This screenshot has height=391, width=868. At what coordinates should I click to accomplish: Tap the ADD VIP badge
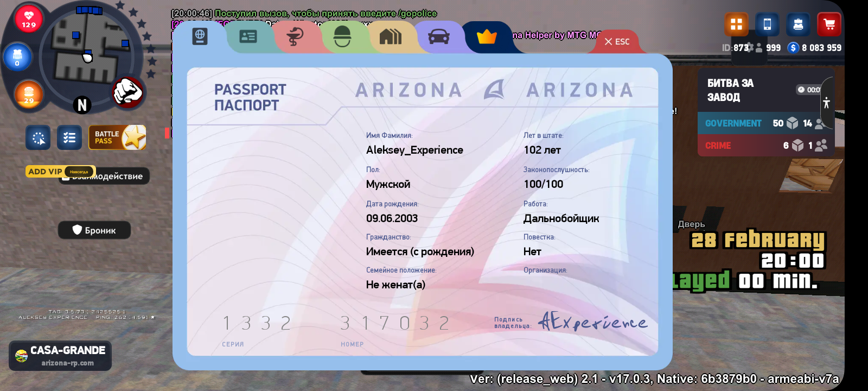60,172
